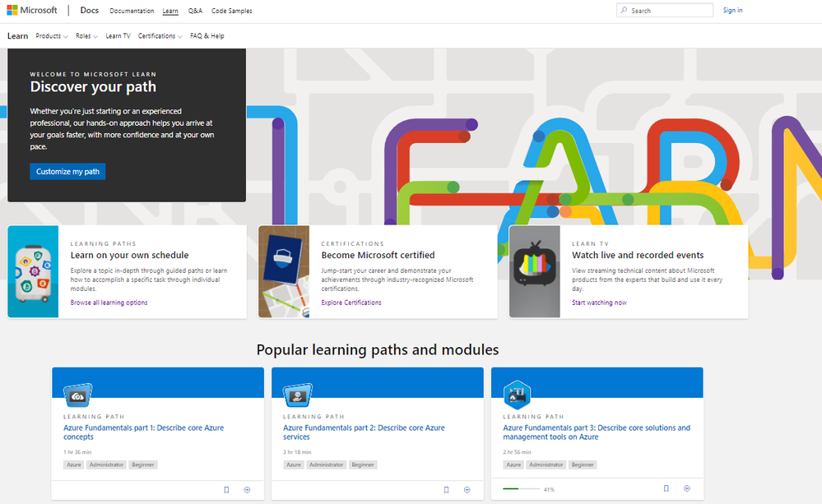Click the part 1 learning path badge icon
The image size is (822, 504).
click(77, 395)
